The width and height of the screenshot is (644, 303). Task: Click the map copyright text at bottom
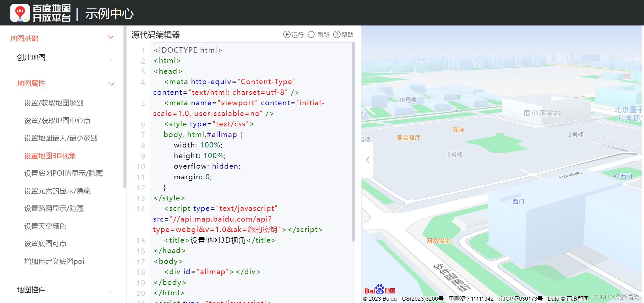pyautogui.click(x=476, y=299)
